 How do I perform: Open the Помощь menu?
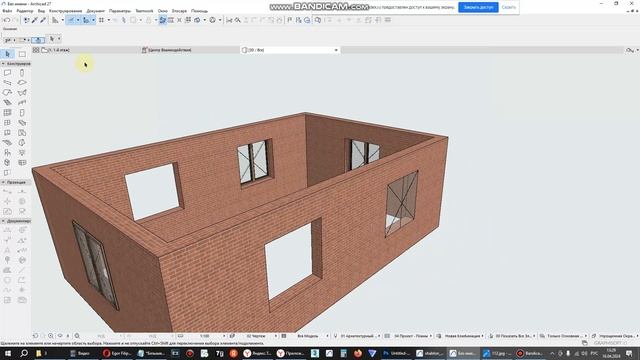click(x=199, y=11)
